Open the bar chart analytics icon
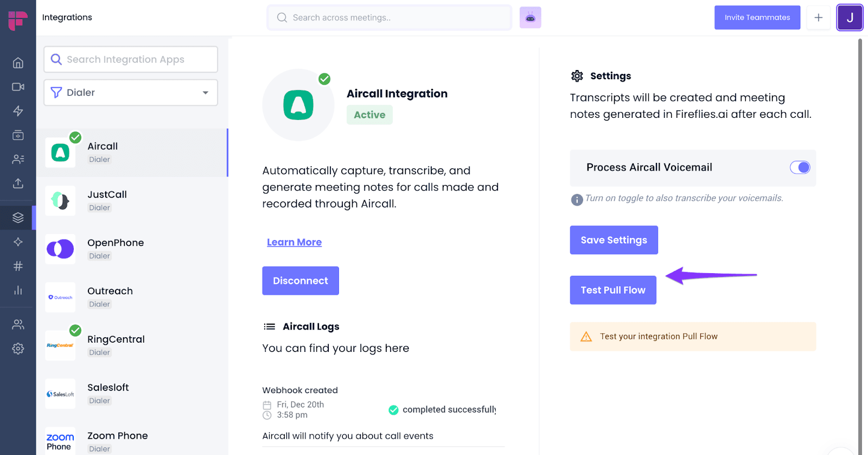Screen dimensions: 868x455 coord(18,290)
